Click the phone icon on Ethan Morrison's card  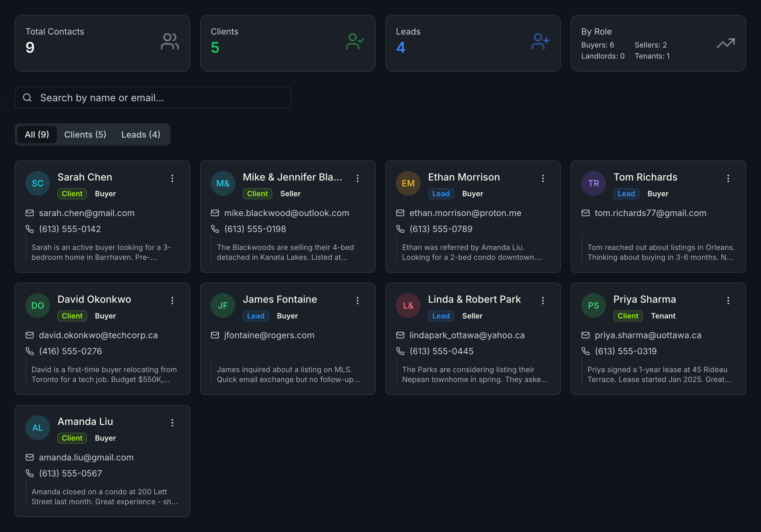pos(401,229)
